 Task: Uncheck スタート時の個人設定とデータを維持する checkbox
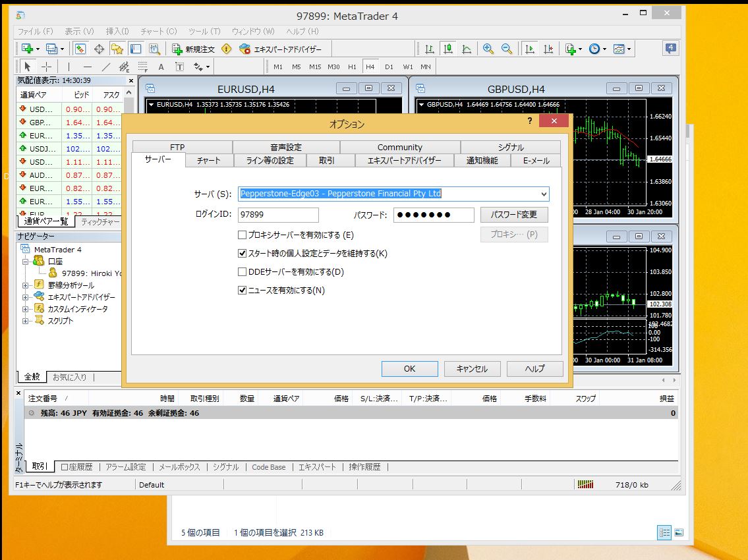click(x=243, y=253)
